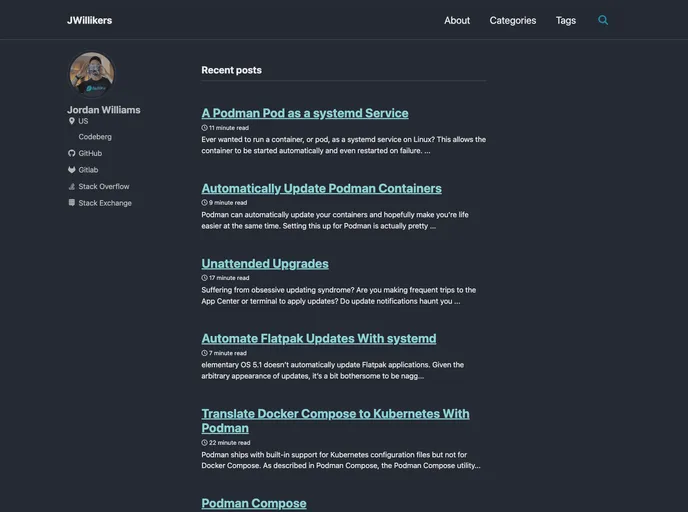
Task: Click the US location text
Action: tap(83, 121)
